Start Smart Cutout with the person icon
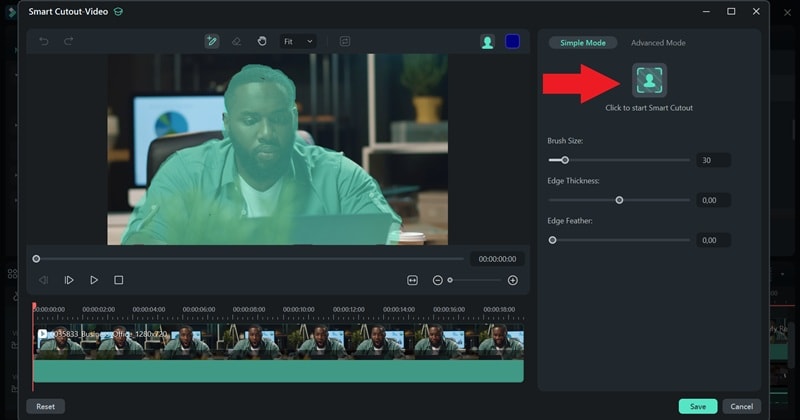 [x=649, y=80]
